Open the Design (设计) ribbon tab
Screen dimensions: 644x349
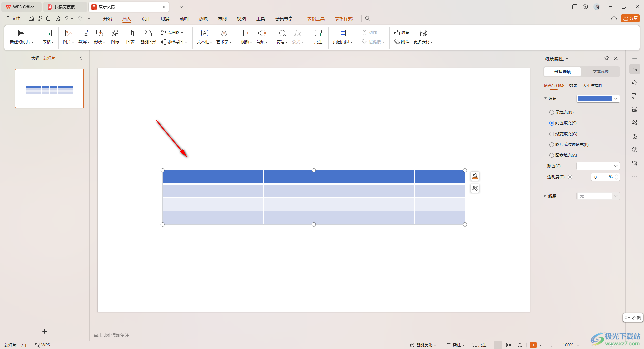tap(146, 19)
